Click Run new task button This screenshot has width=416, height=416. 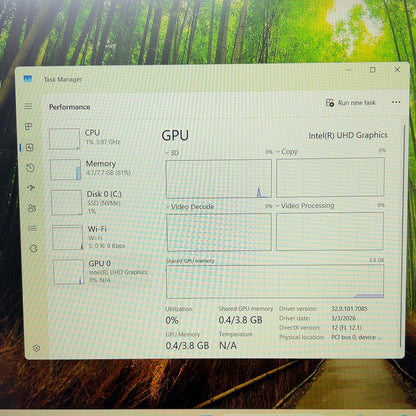pyautogui.click(x=351, y=103)
